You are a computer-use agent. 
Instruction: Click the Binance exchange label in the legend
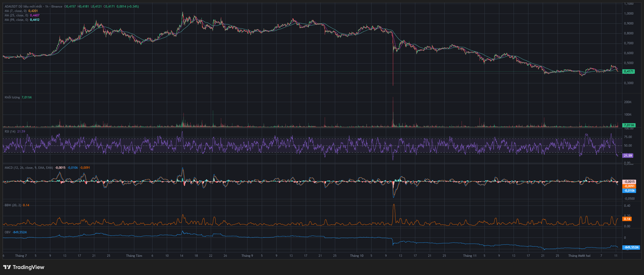click(57, 6)
